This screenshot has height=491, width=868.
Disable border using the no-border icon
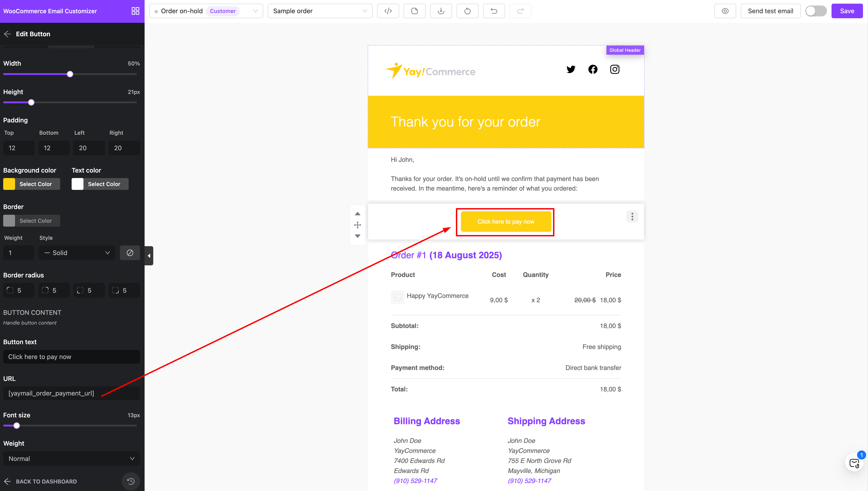pyautogui.click(x=130, y=253)
